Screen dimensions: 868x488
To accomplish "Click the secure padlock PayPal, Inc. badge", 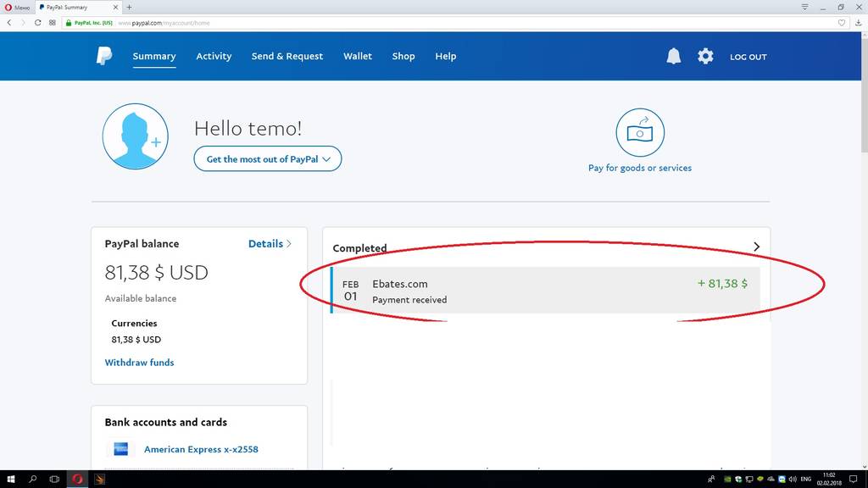I will tap(89, 23).
